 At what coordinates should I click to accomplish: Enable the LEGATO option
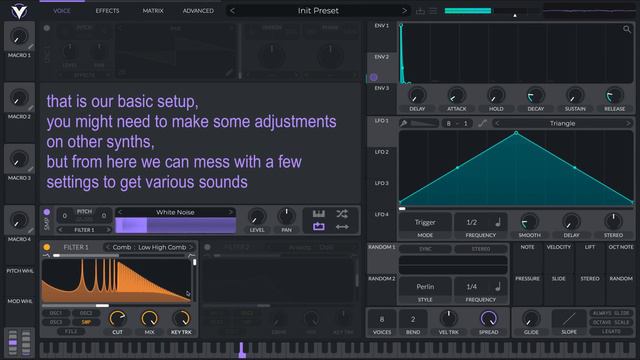click(x=611, y=331)
